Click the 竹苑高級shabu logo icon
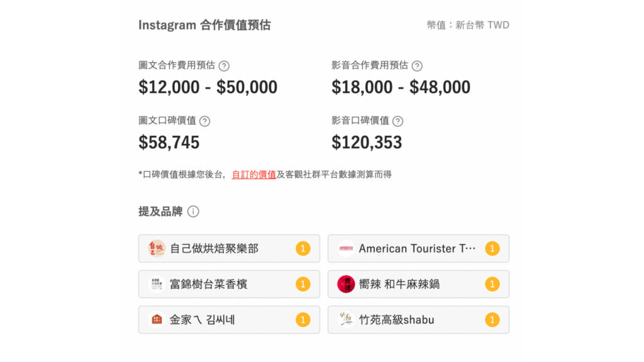This screenshot has width=644, height=362. (x=346, y=320)
